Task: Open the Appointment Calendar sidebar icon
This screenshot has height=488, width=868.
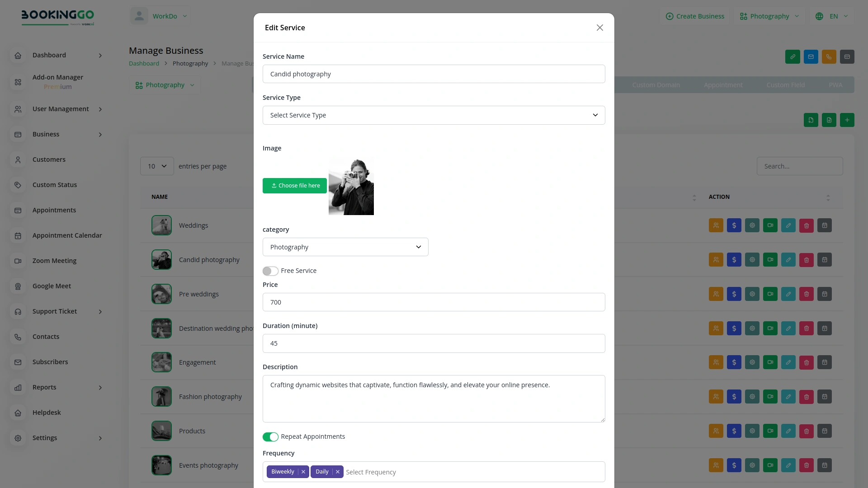Action: (18, 235)
